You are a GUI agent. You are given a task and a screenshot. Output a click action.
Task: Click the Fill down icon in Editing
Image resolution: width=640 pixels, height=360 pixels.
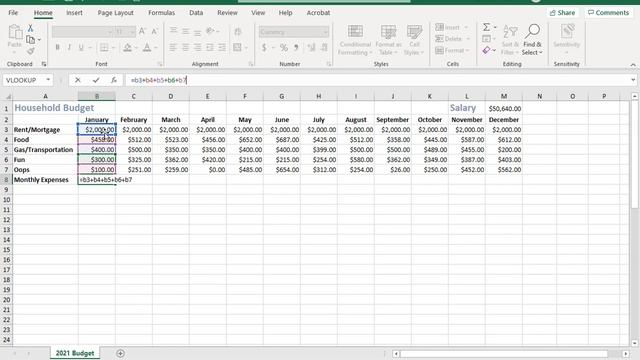tap(486, 39)
